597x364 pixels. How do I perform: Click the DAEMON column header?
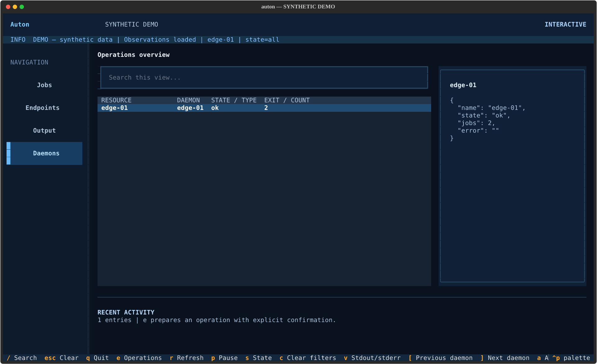(x=188, y=100)
